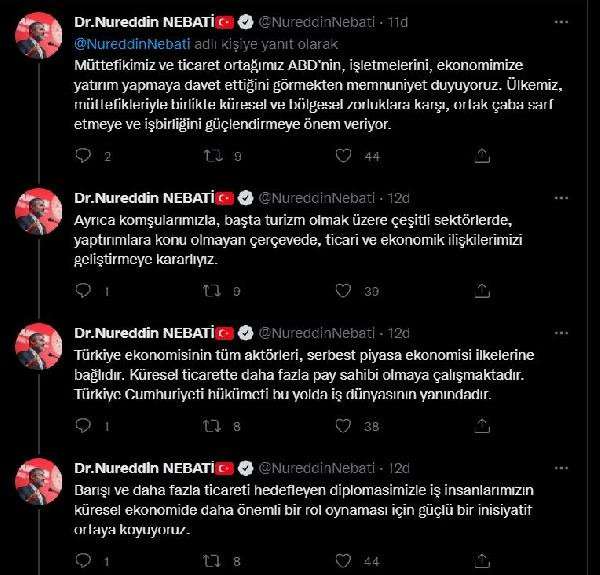This screenshot has width=600, height=575.
Task: Reply to the tweet about ABD investment
Action: (83, 156)
